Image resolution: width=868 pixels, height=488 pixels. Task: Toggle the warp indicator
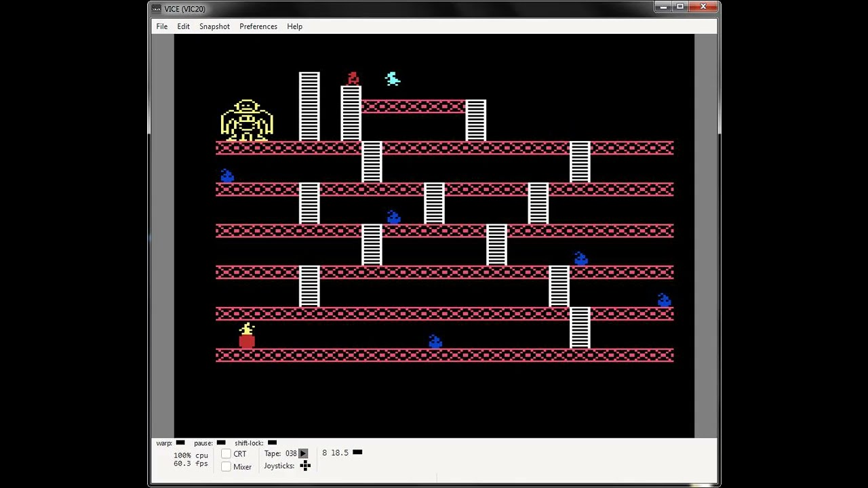click(x=180, y=443)
